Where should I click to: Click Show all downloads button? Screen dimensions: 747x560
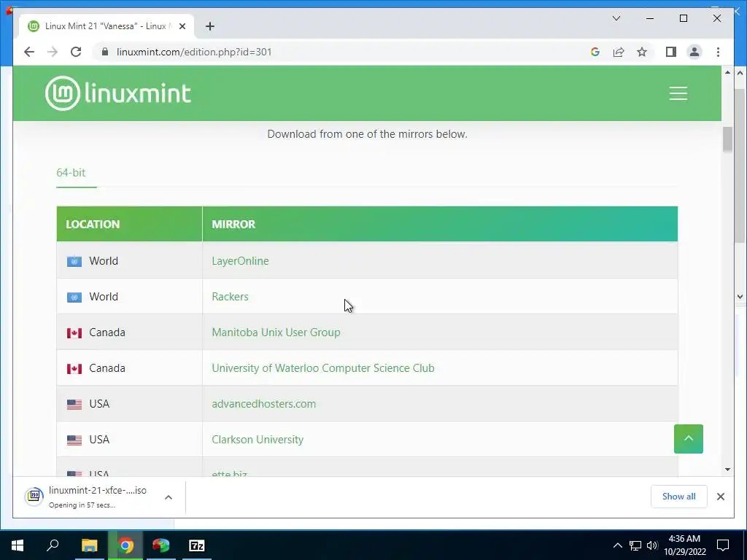(679, 497)
